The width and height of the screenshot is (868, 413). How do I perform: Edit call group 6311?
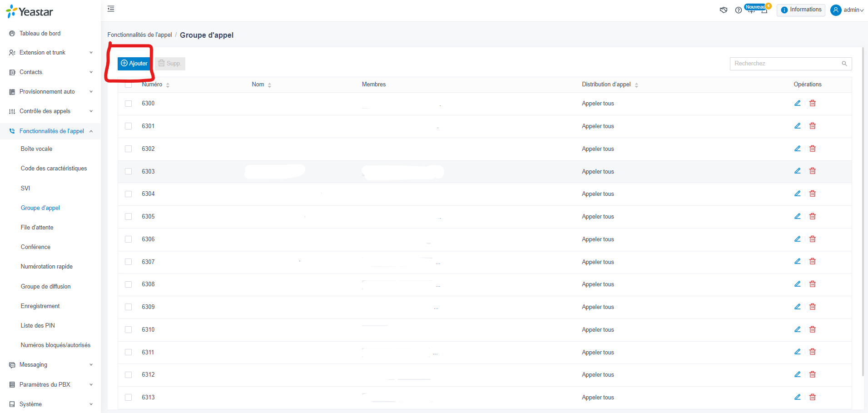[x=797, y=352]
